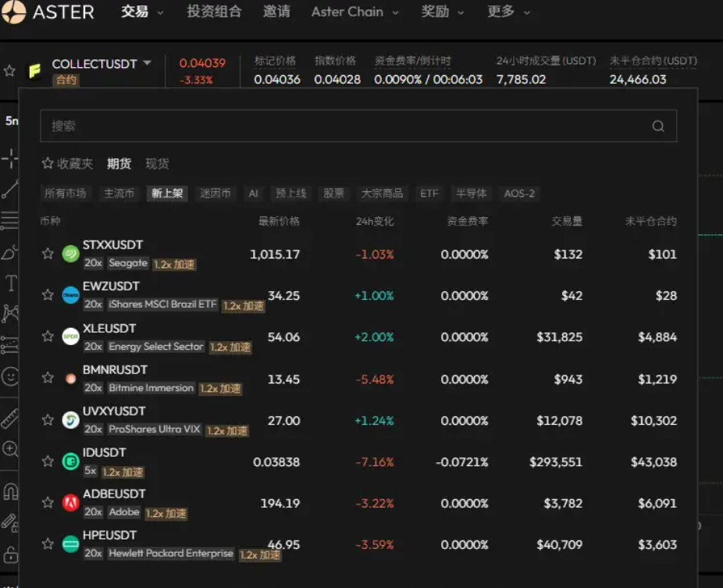Click the STXXUSDT Seagate logo icon
The height and width of the screenshot is (588, 723).
pyautogui.click(x=70, y=254)
